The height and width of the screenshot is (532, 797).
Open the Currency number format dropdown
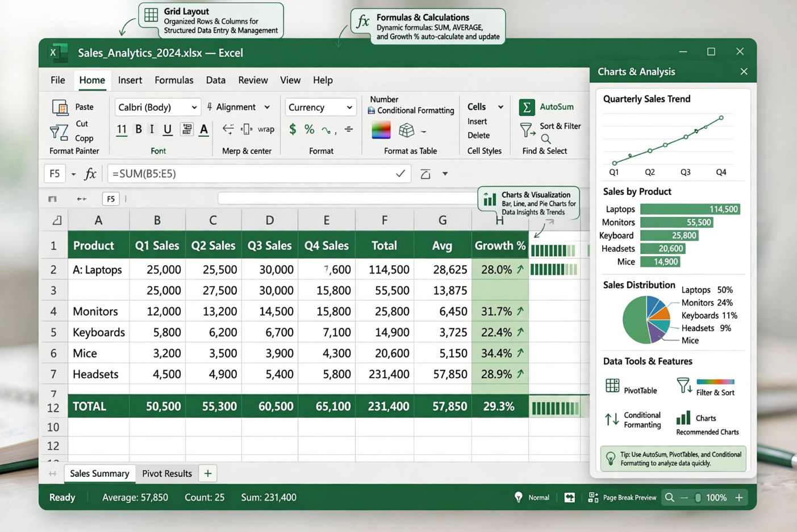320,107
